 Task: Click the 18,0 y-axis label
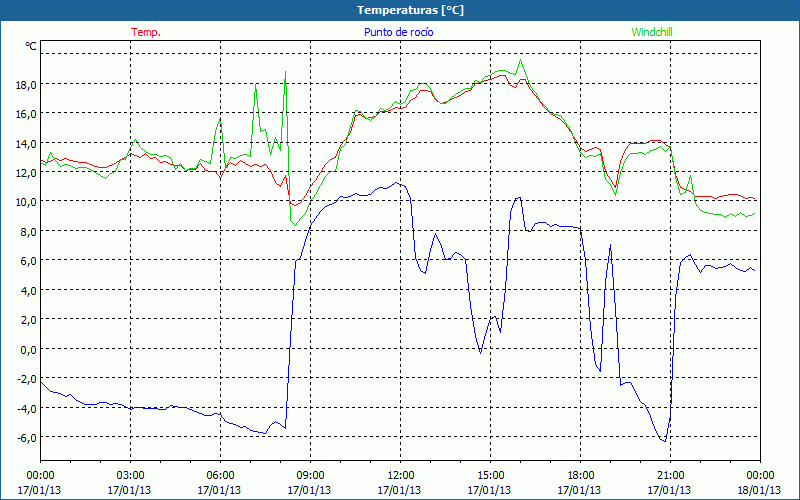point(26,84)
